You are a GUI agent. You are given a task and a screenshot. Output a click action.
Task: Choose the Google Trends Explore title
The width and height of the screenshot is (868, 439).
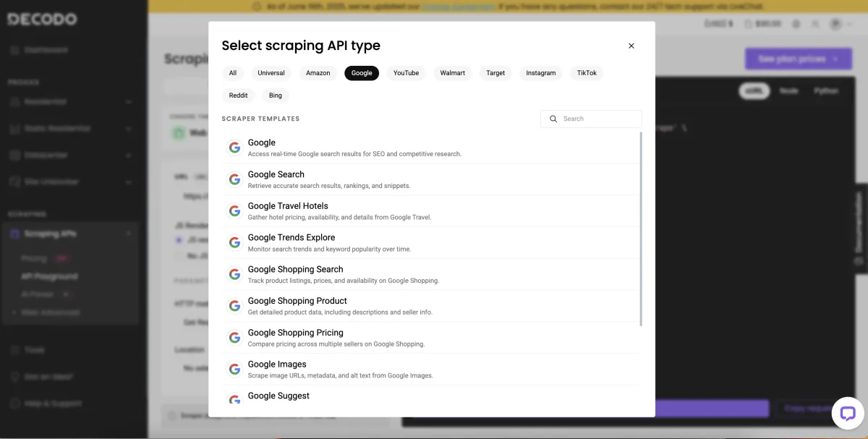(292, 237)
